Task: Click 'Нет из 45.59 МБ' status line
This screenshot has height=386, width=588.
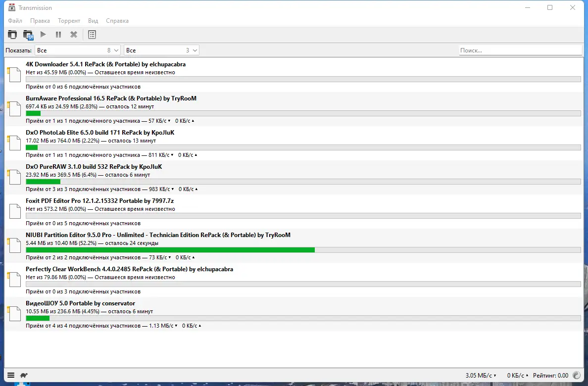Action: [100, 72]
